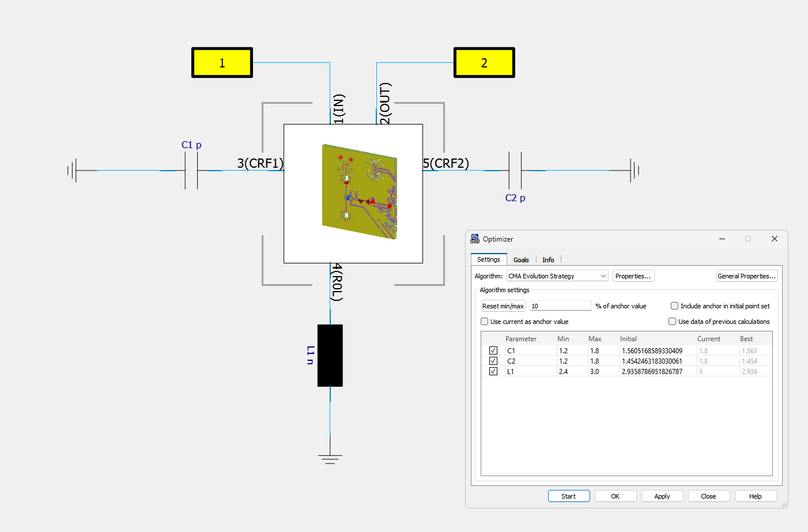Select ground symbol left of C1
808x532 pixels.
pyautogui.click(x=72, y=171)
